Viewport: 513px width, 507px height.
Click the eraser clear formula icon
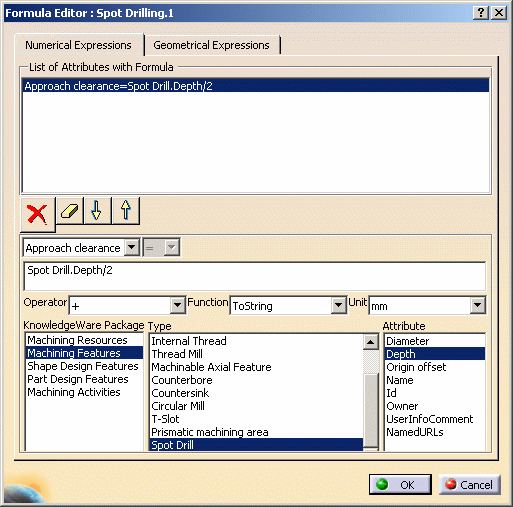(70, 211)
